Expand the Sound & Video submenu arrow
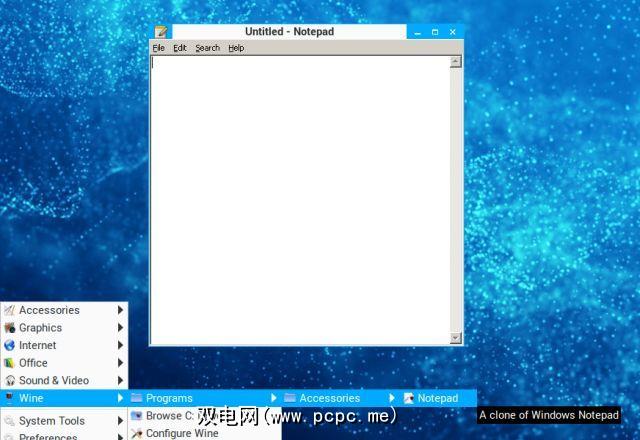This screenshot has height=440, width=640. (x=120, y=380)
